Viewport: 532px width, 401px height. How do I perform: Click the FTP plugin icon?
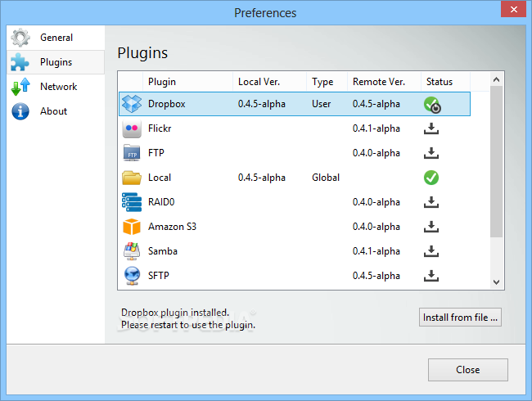coord(132,153)
